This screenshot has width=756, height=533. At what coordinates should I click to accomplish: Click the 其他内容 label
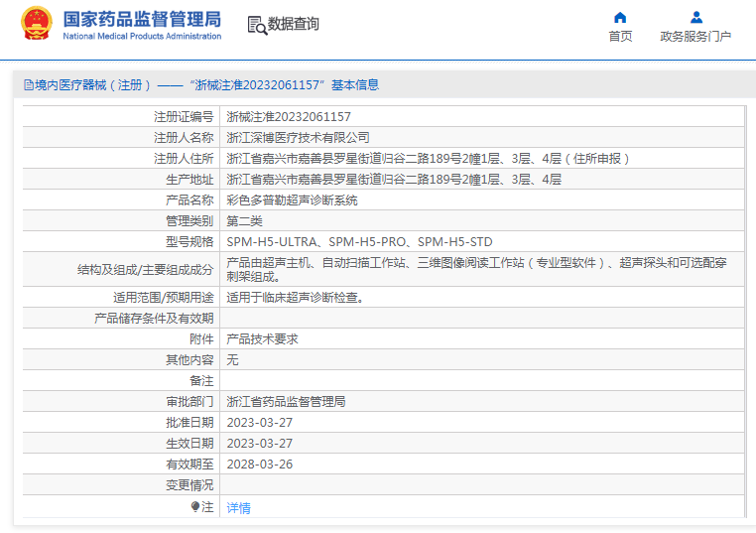[x=189, y=360]
